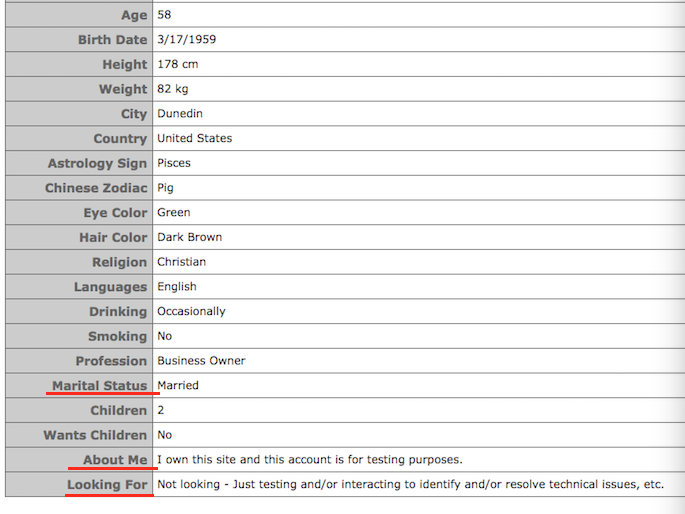
Task: Click the city value Dunedin
Action: (180, 114)
